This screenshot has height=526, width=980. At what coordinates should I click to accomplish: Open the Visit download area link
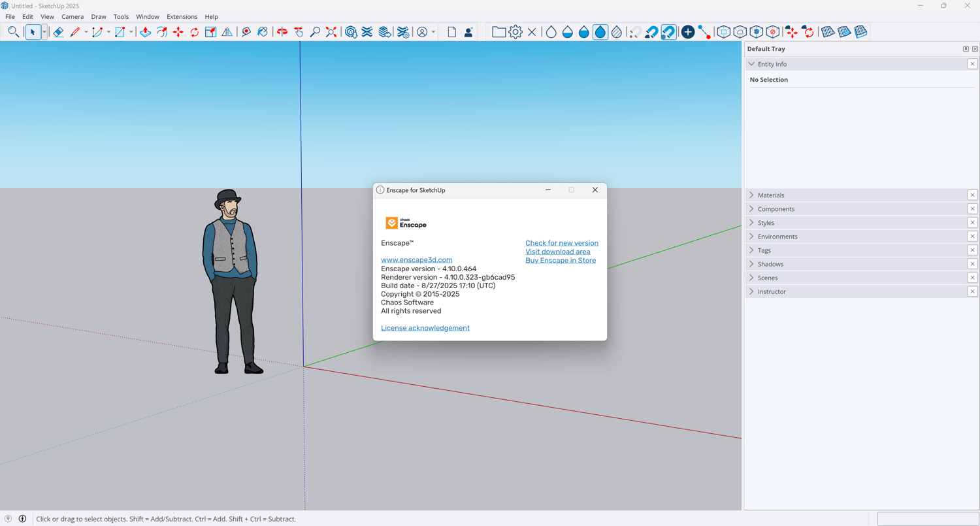click(558, 252)
